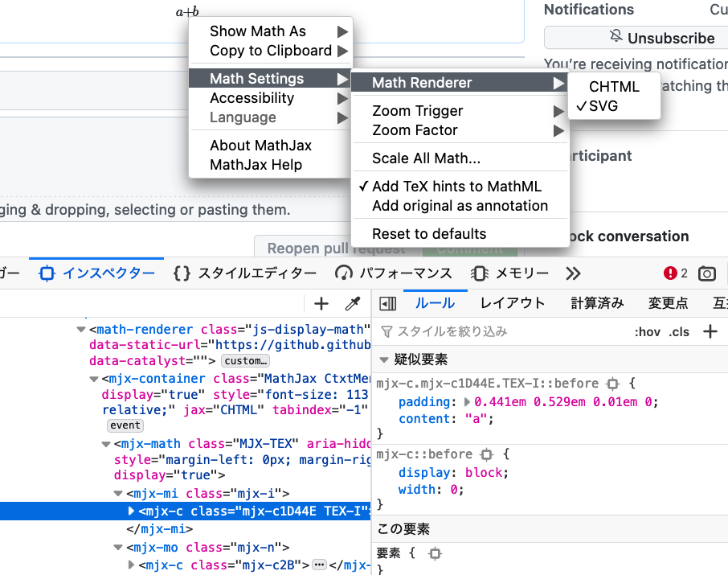
Task: Click the bell-slash icon on Unsubscribe
Action: (x=616, y=36)
